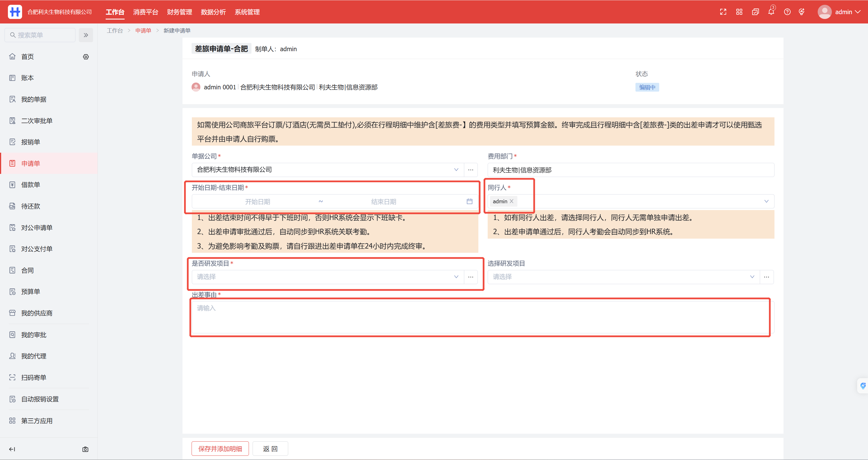Click the fullscreen icon in header

click(x=723, y=12)
